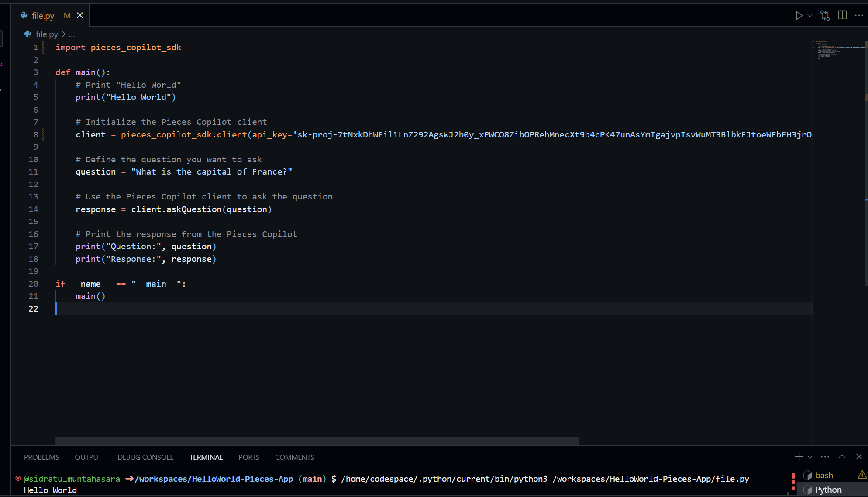Switch to the PROBLEMS panel tab
The image size is (868, 497).
[x=41, y=457]
